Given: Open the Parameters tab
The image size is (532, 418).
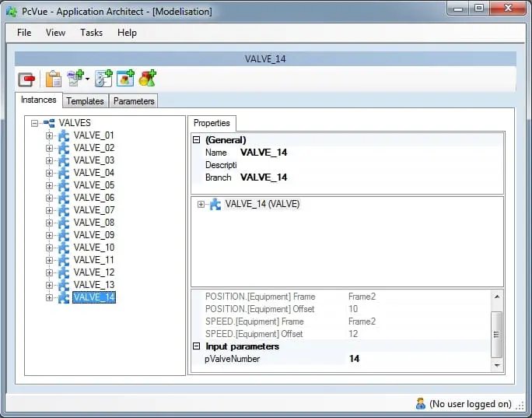Looking at the screenshot, I should point(134,100).
